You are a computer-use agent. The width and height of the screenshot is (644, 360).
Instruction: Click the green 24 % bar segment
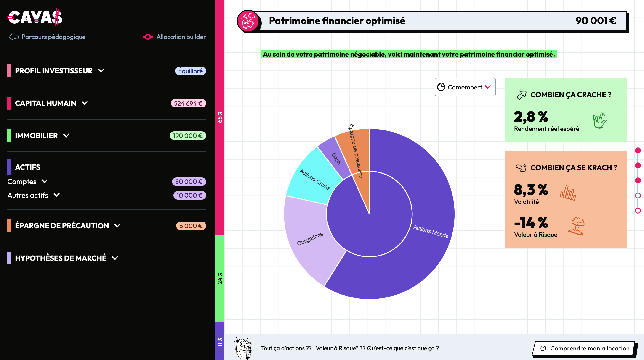pyautogui.click(x=220, y=278)
